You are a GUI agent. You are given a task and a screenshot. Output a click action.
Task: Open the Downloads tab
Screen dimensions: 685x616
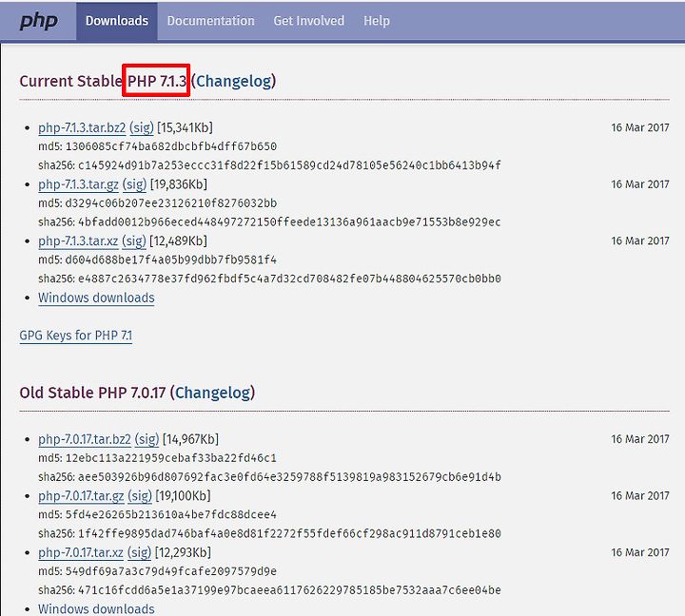click(117, 21)
